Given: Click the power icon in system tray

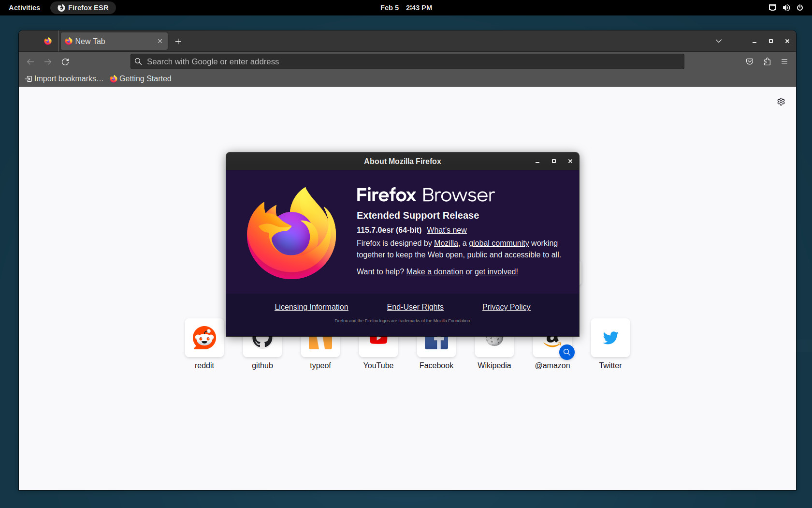Looking at the screenshot, I should pos(800,8).
